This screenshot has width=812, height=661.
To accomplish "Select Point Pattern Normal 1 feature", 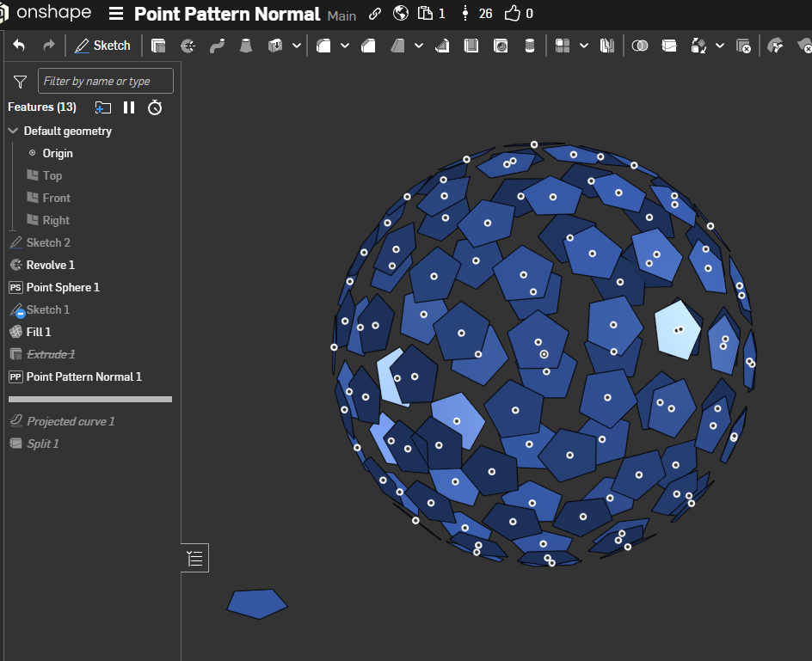I will pyautogui.click(x=83, y=376).
